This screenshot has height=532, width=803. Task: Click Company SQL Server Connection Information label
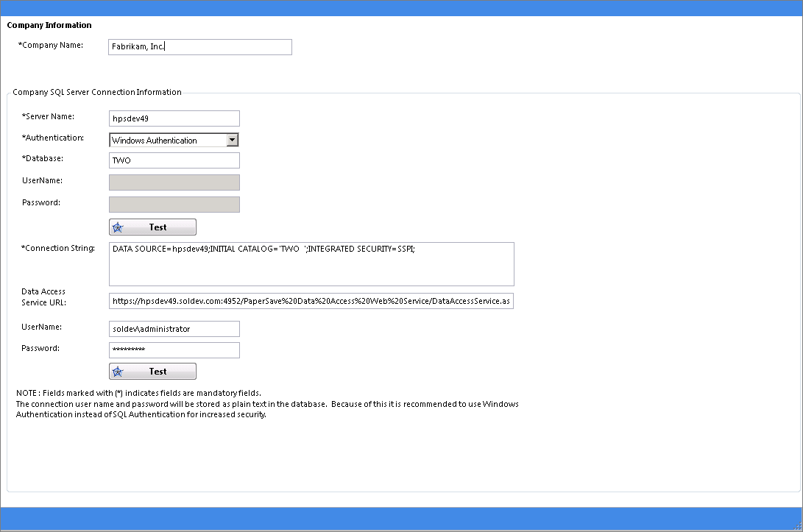(97, 92)
